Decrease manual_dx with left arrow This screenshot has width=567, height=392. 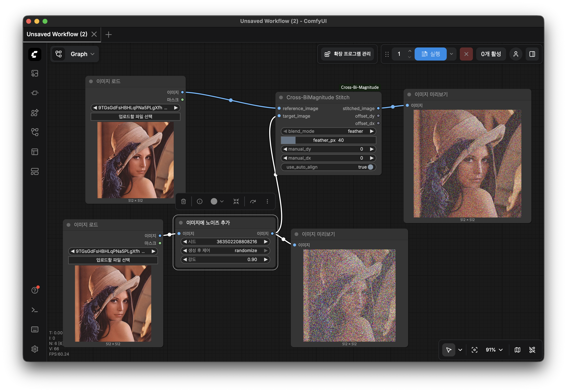point(285,158)
